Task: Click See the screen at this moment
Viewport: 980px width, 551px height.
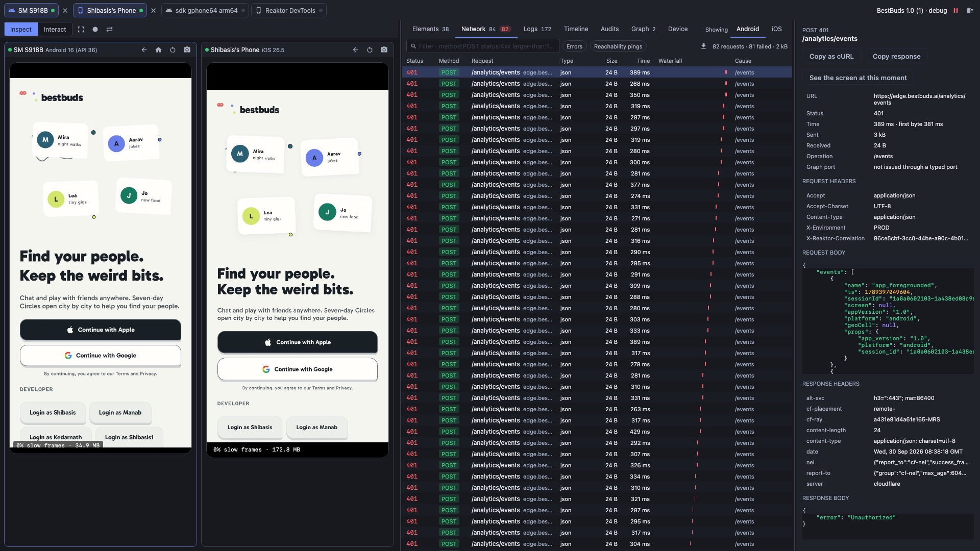Action: tap(858, 78)
